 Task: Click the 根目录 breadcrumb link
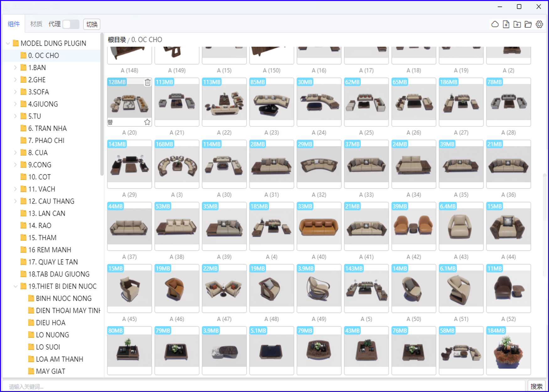click(x=117, y=40)
